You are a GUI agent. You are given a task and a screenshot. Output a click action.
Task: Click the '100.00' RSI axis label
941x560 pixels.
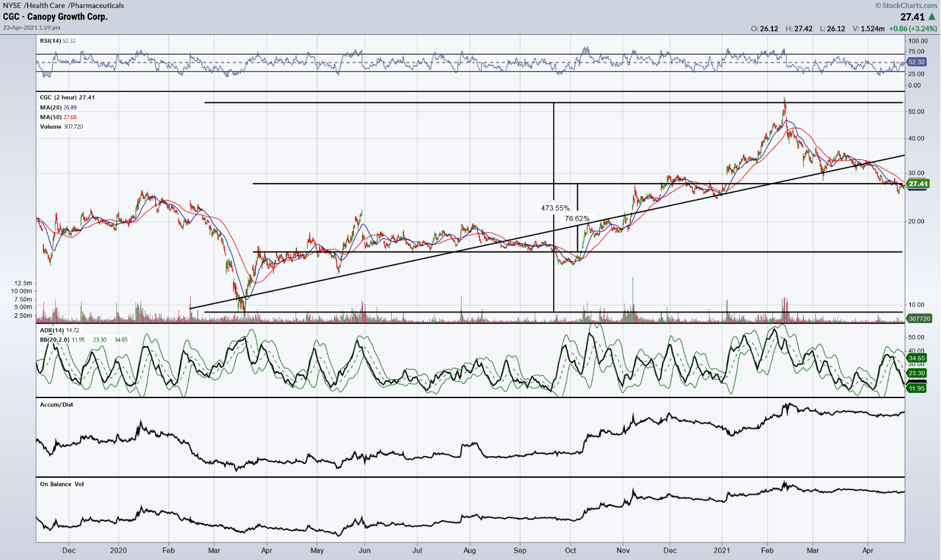918,41
